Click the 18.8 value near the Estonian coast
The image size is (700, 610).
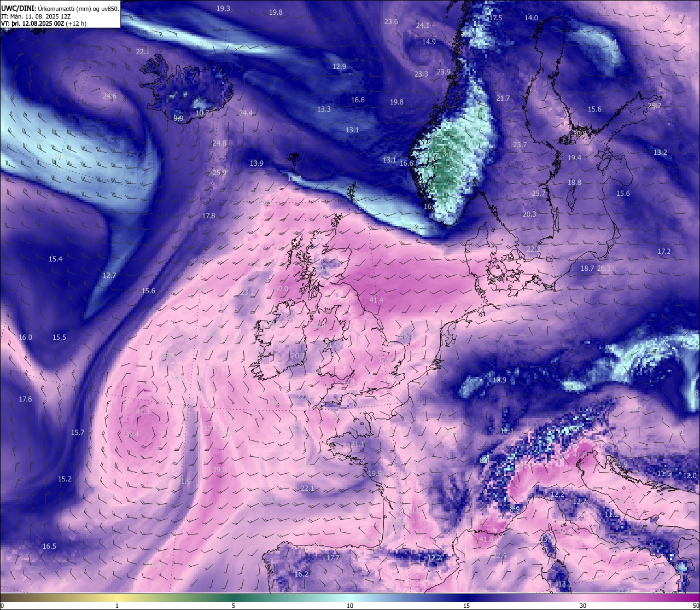[x=574, y=182]
